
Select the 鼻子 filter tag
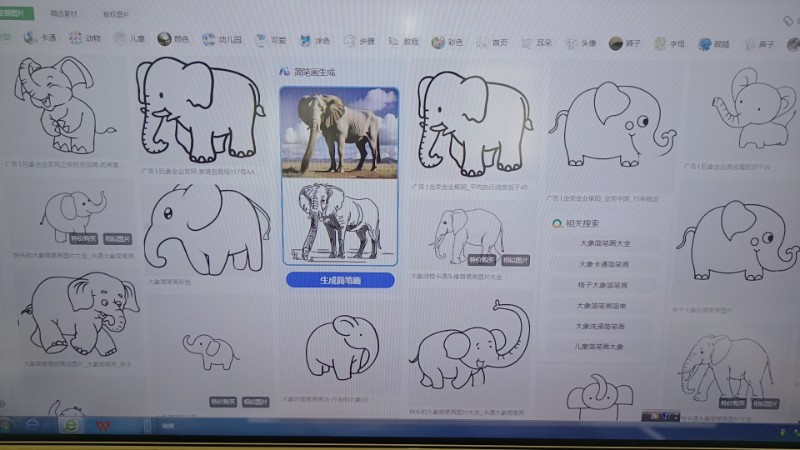pyautogui.click(x=759, y=45)
